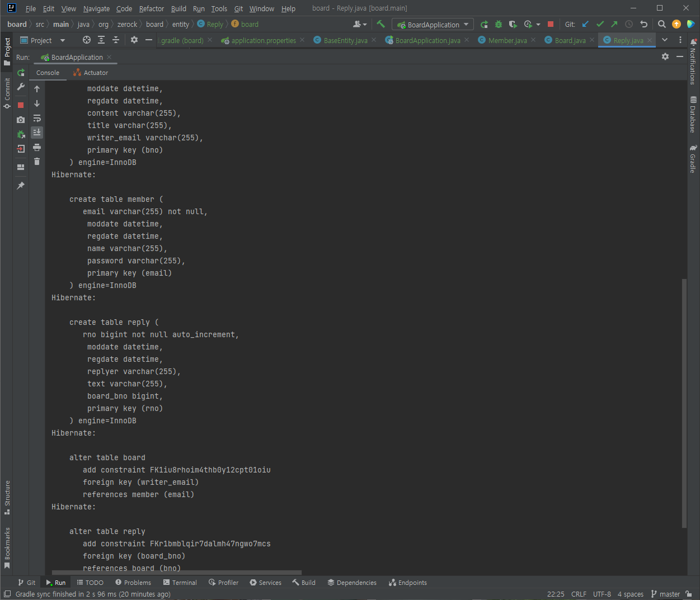This screenshot has height=600, width=700.
Task: Click the rerun icon in main toolbar
Action: point(484,24)
